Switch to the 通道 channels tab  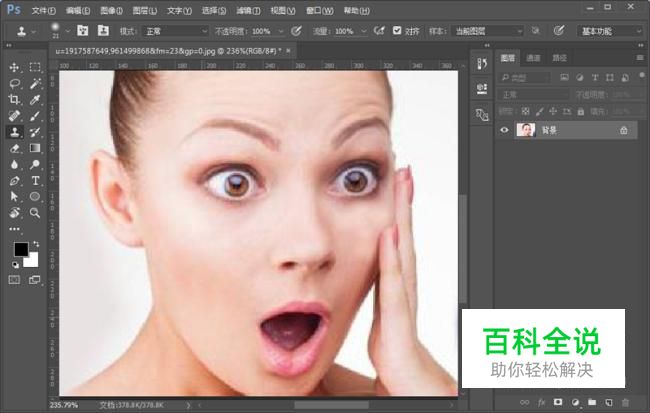coord(533,58)
